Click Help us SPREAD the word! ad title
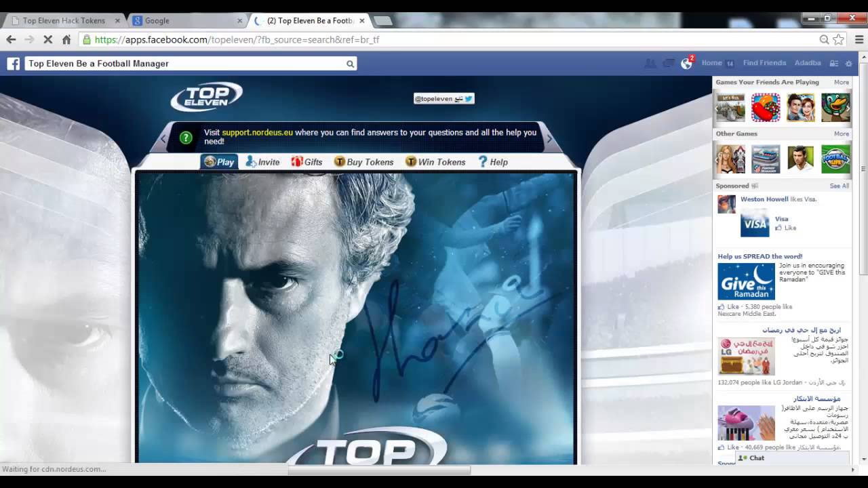 coord(760,256)
